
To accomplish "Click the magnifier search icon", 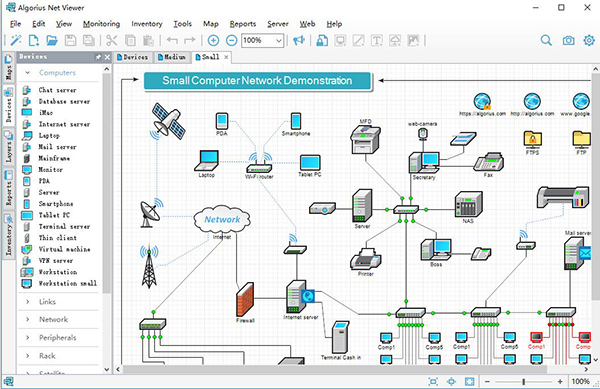I will [x=546, y=40].
